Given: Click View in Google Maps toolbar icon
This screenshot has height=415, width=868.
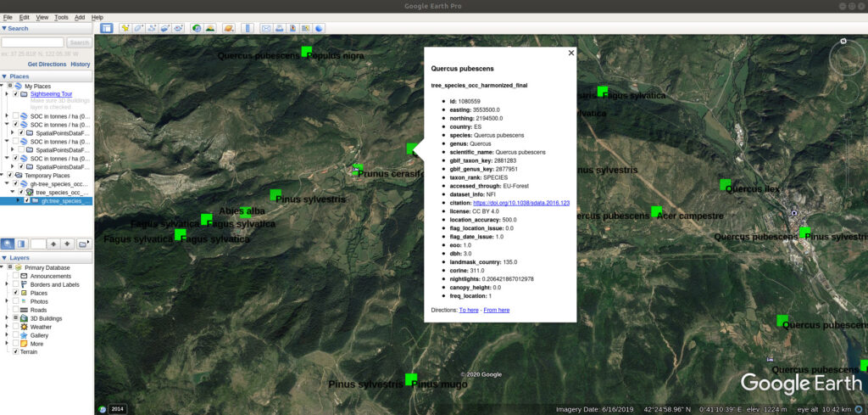Looking at the screenshot, I should point(306,28).
